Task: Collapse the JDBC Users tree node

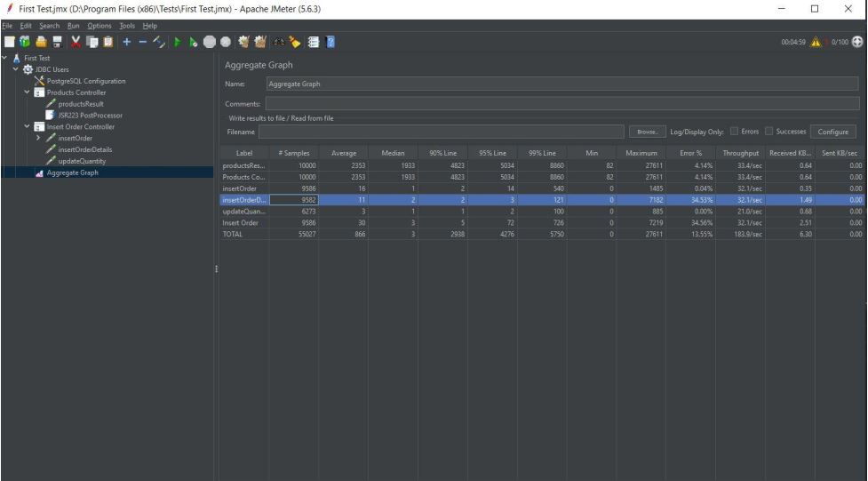Action: click(x=15, y=70)
